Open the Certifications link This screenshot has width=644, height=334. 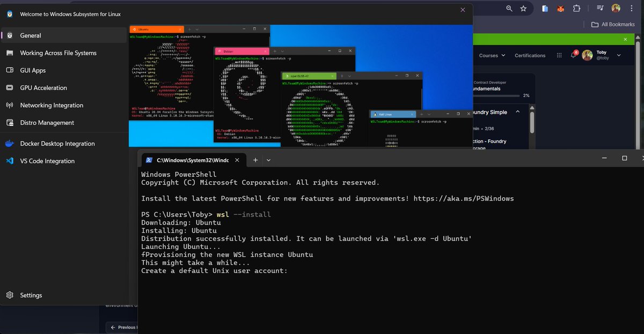point(530,55)
